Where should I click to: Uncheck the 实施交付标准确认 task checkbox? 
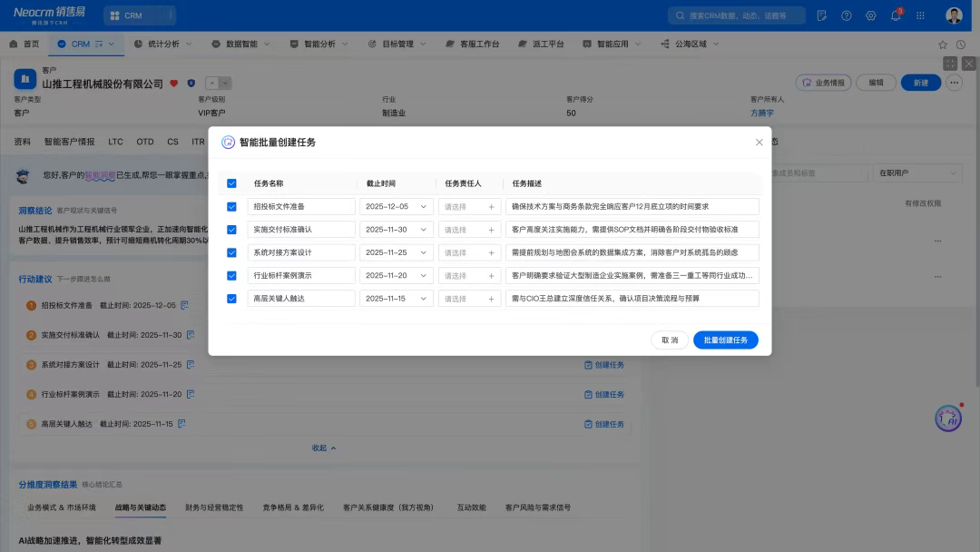pyautogui.click(x=231, y=230)
